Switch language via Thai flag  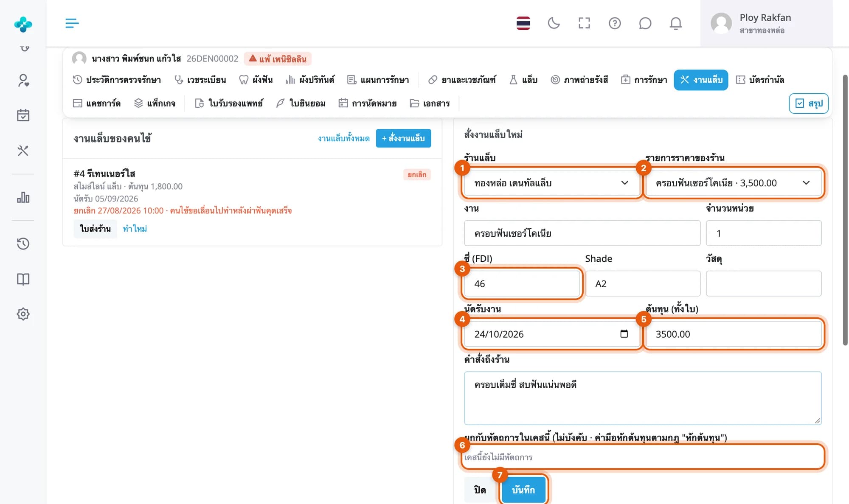[523, 23]
